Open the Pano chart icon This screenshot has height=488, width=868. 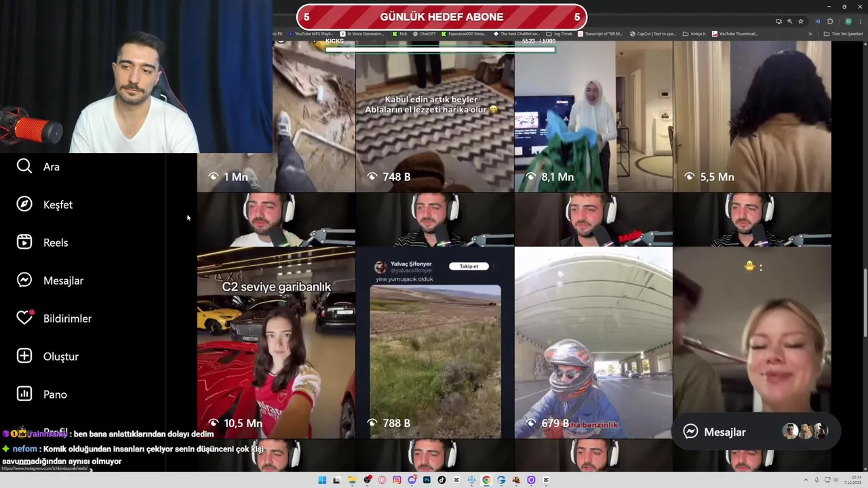tap(24, 394)
